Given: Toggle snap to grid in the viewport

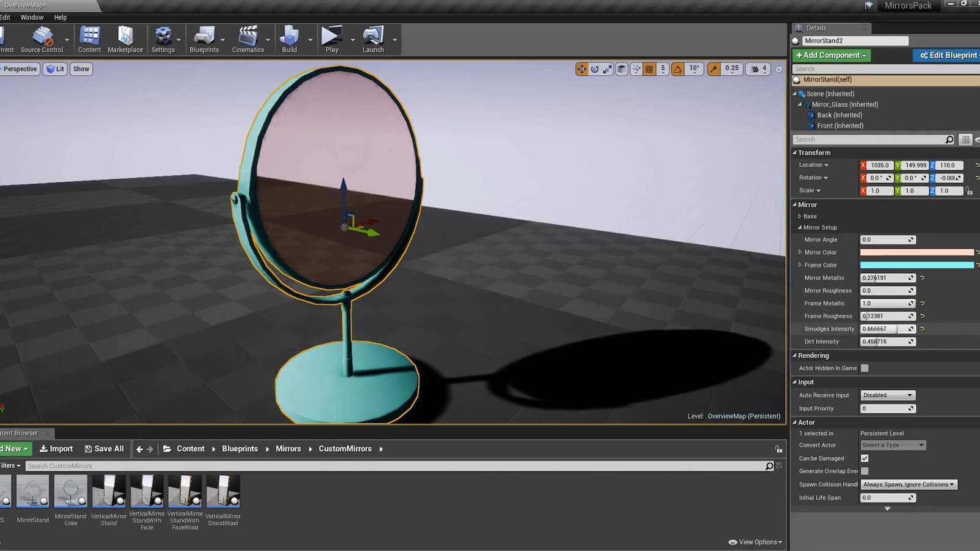Looking at the screenshot, I should click(x=649, y=69).
